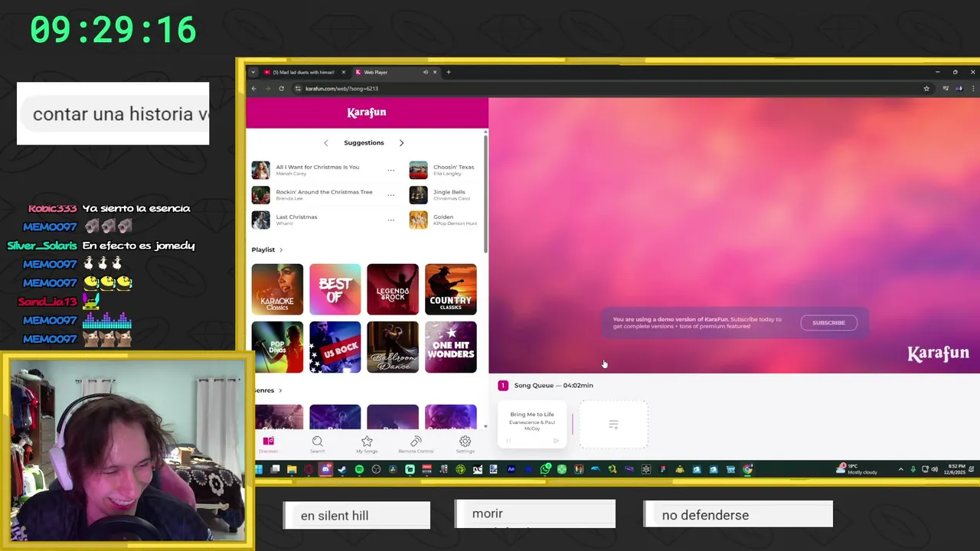
Task: Go to next Suggestions page
Action: (x=401, y=143)
